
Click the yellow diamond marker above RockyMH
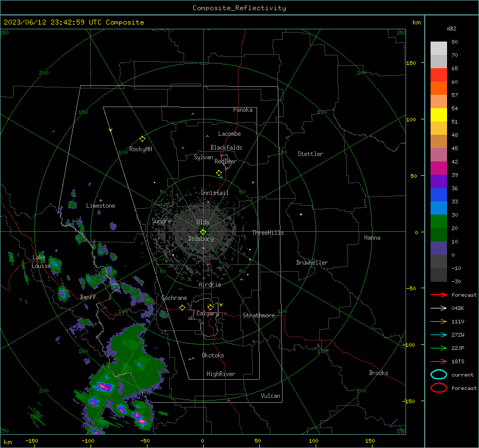click(142, 139)
